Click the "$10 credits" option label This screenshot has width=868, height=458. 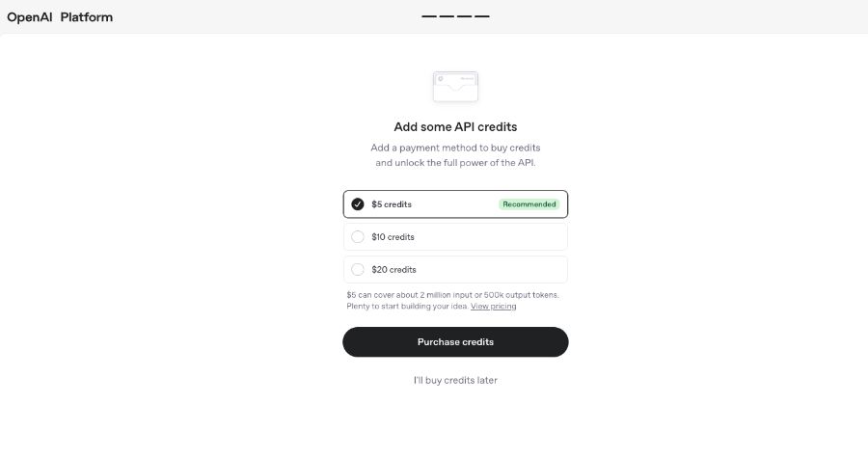[393, 237]
